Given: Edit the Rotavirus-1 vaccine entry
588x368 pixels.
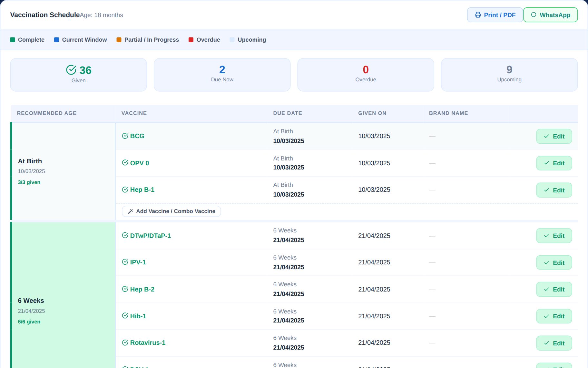Looking at the screenshot, I should coord(554,343).
